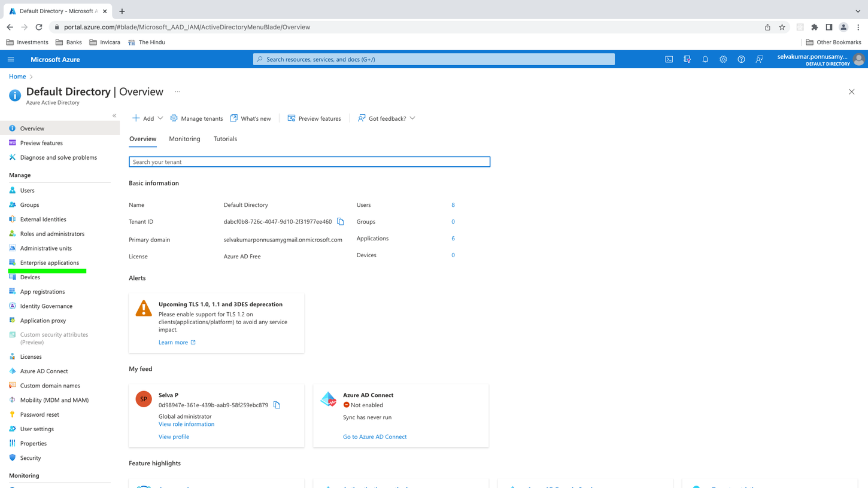Open the directories and subscriptions filter icon

pos(687,59)
